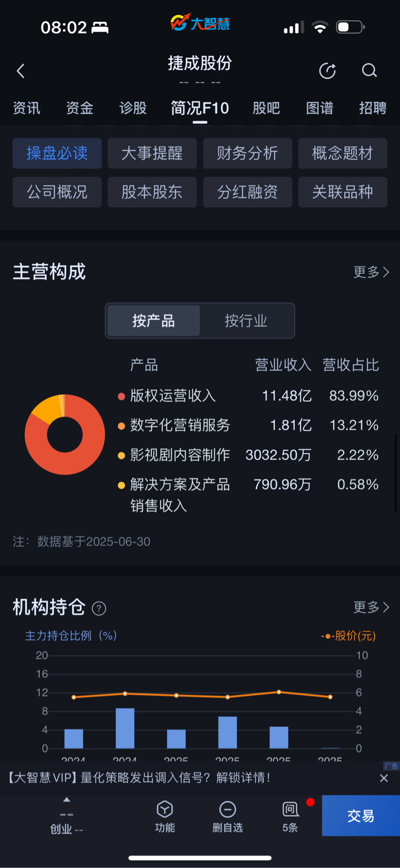Open search with the magnifier icon
Screen dimensions: 400x868
tap(369, 70)
